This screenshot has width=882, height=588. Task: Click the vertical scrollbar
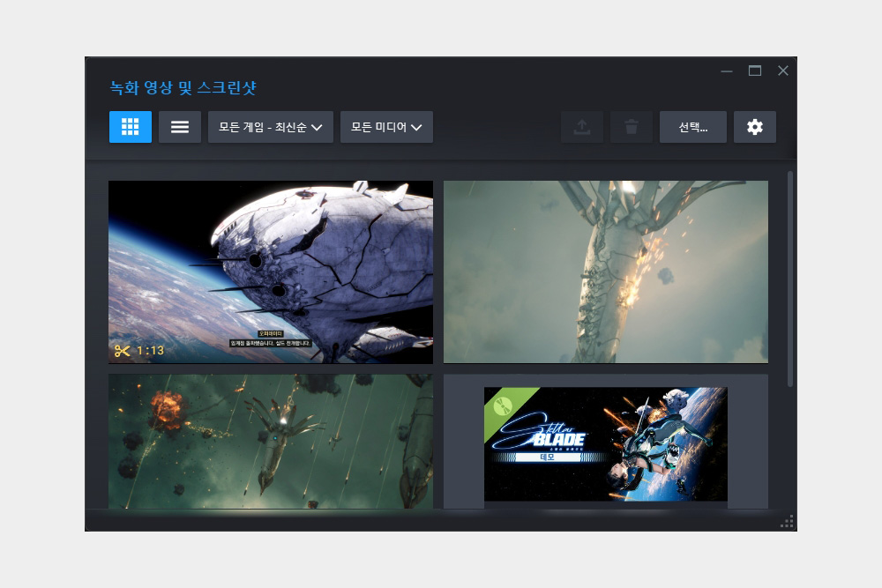point(789,279)
